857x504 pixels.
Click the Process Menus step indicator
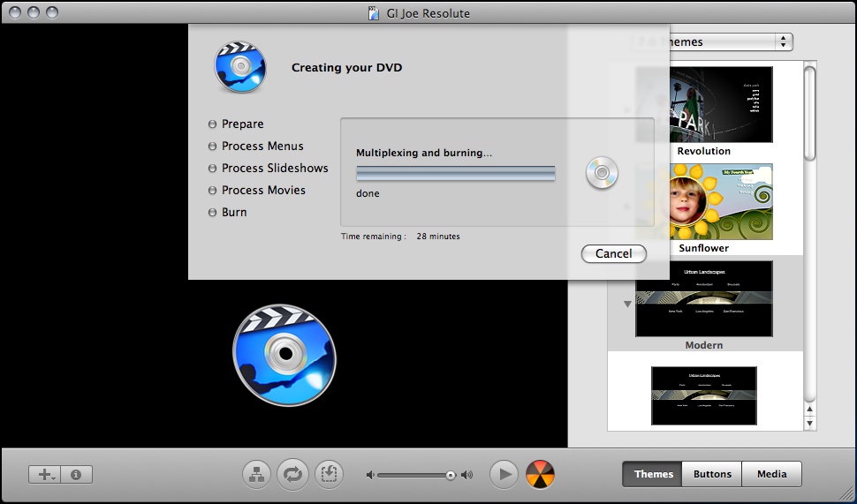[213, 147]
